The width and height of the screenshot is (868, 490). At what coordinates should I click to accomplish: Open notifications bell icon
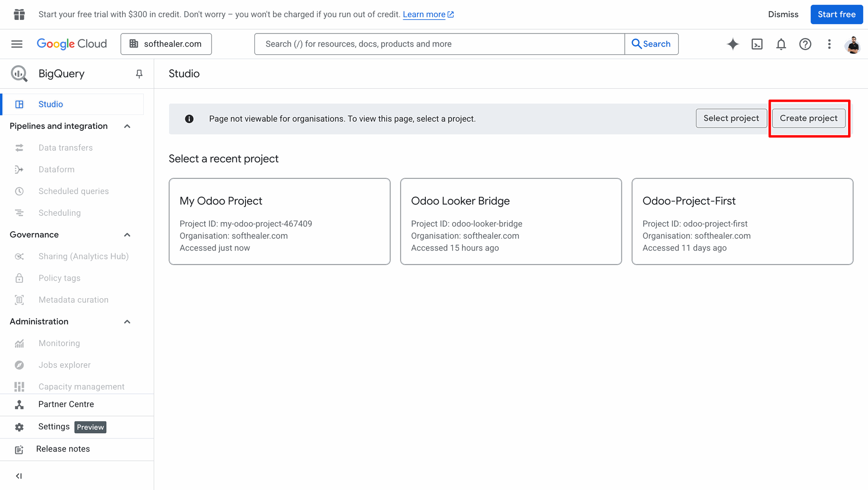click(x=781, y=44)
